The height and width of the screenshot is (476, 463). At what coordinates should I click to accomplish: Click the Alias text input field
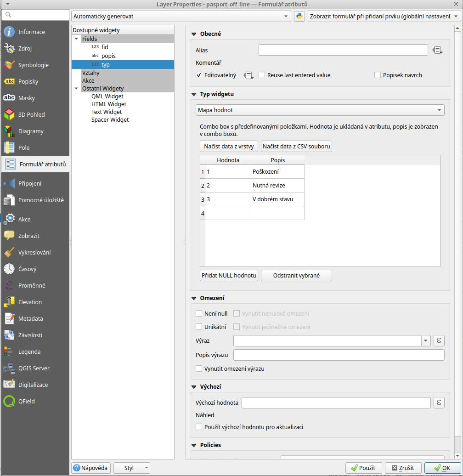coord(343,50)
